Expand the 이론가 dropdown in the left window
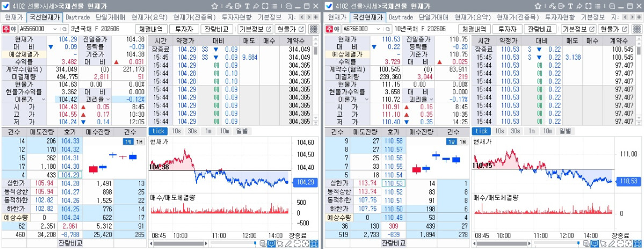The height and width of the screenshot is (249, 644). pyautogui.click(x=43, y=99)
